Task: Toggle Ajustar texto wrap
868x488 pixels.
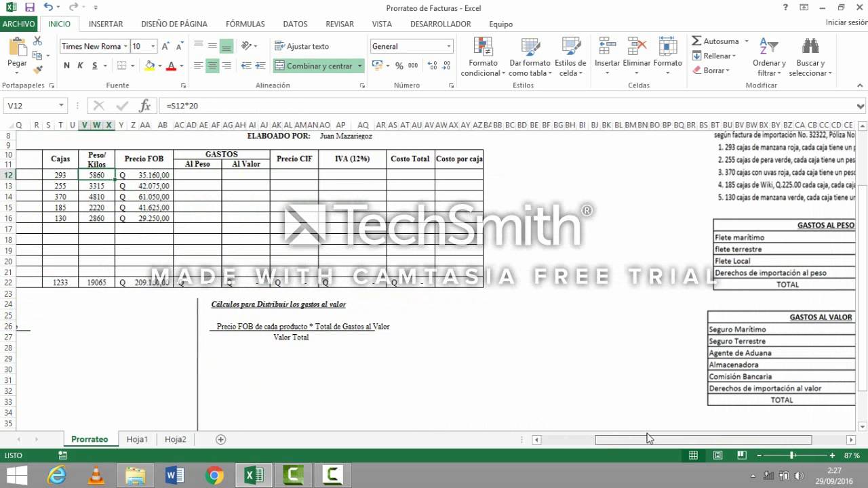Action: pos(302,46)
